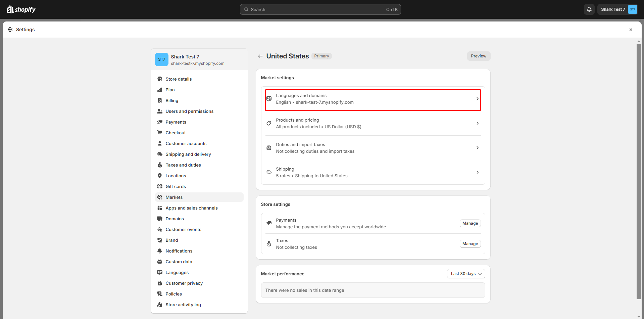Select Markets in the settings sidebar
Image resolution: width=644 pixels, height=319 pixels.
pyautogui.click(x=174, y=197)
